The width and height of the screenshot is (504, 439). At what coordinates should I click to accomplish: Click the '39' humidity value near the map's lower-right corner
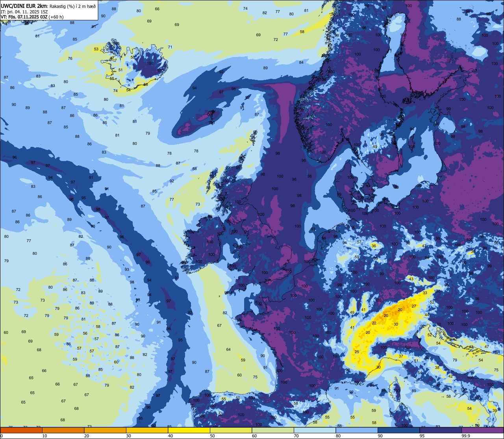495,410
